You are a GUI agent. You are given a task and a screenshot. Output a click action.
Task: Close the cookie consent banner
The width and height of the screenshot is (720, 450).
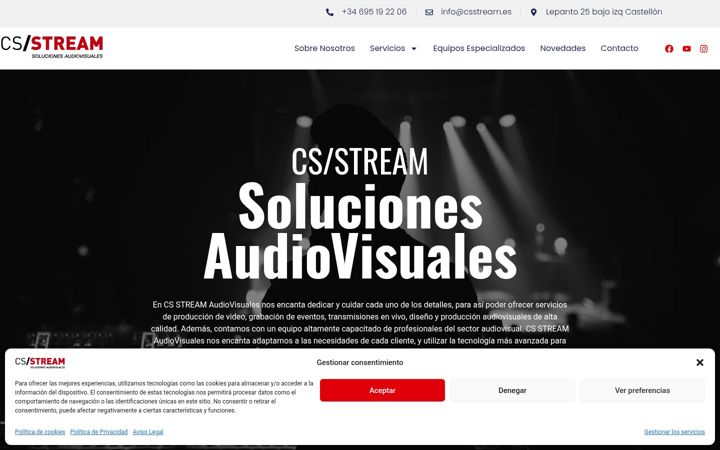[700, 362]
